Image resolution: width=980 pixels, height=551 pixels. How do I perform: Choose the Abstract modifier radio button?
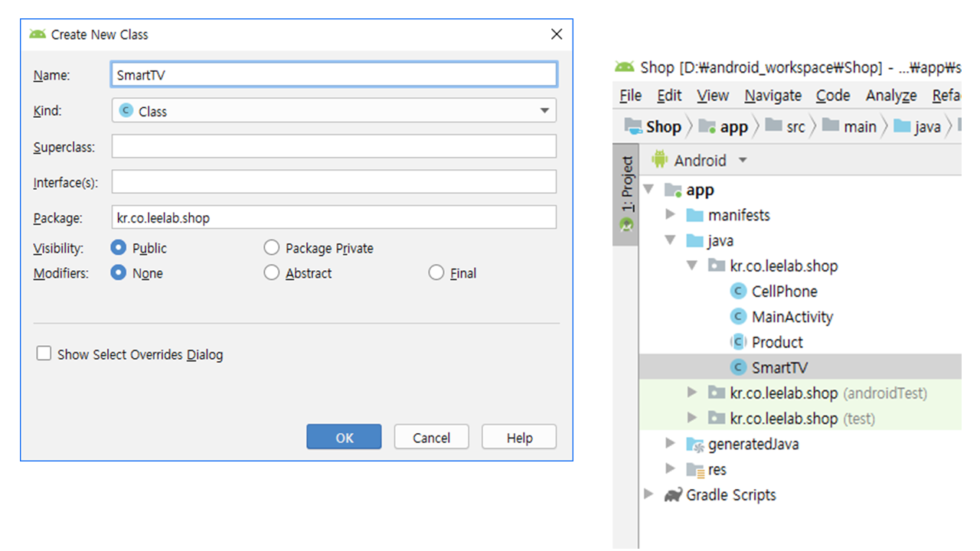tap(272, 273)
